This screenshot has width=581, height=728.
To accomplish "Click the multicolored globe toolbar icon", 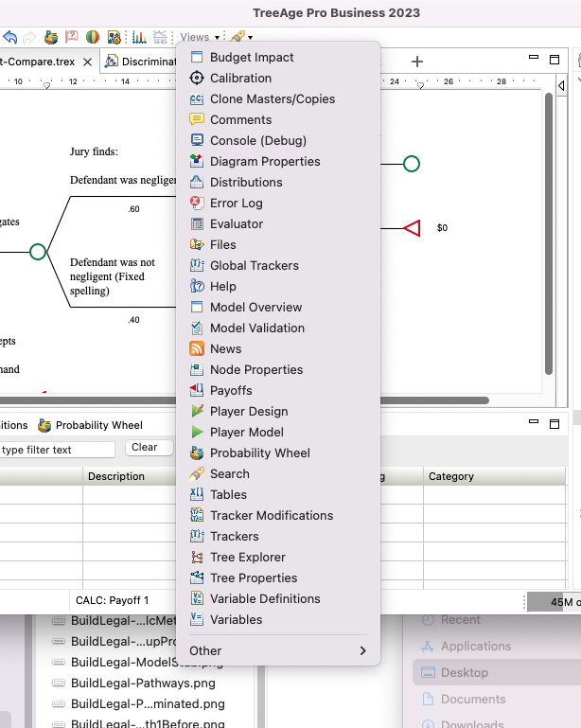I will click(x=93, y=38).
